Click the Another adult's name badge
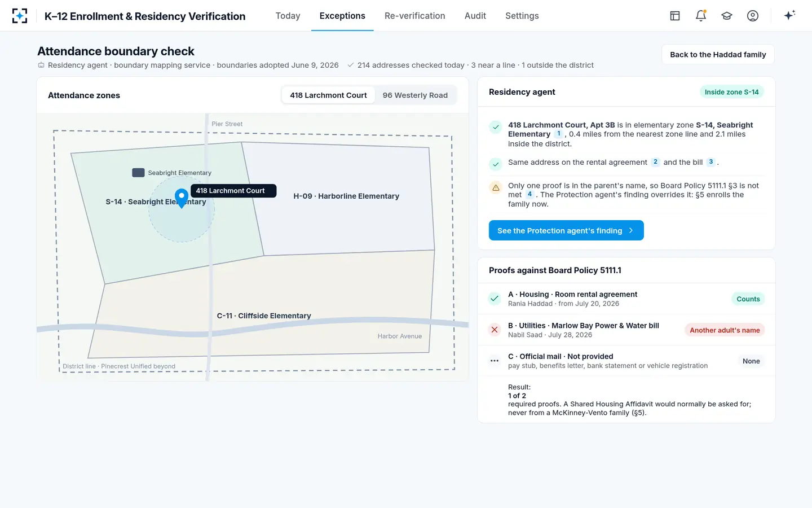 coord(725,330)
